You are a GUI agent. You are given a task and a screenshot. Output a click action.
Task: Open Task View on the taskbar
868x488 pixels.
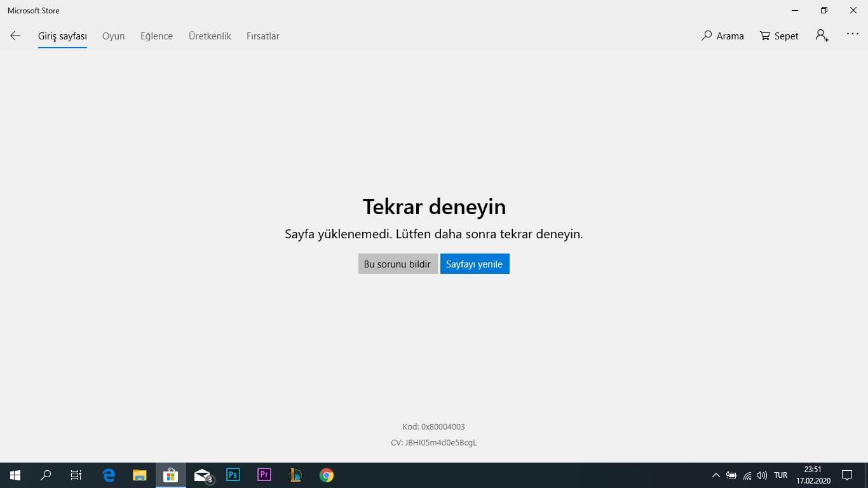76,475
